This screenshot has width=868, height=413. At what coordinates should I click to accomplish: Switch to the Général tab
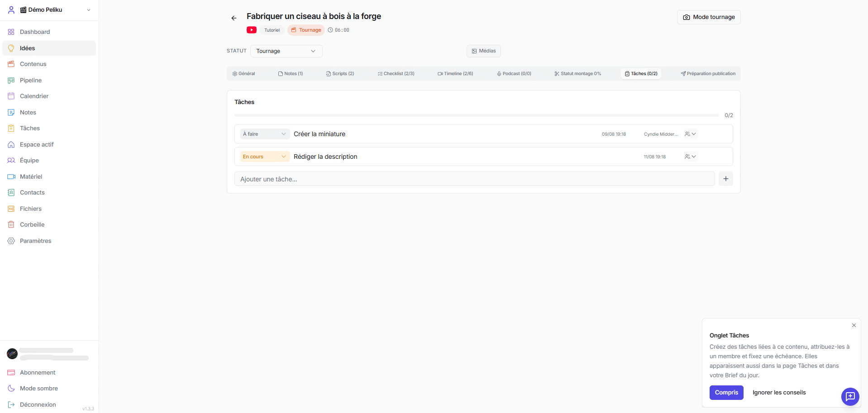tap(244, 74)
